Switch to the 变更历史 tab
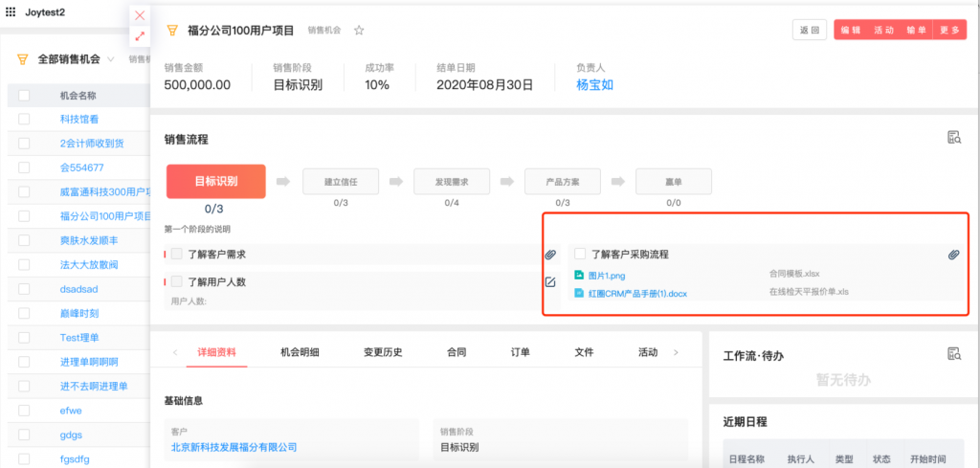Viewport: 980px width, 468px height. pyautogui.click(x=384, y=352)
